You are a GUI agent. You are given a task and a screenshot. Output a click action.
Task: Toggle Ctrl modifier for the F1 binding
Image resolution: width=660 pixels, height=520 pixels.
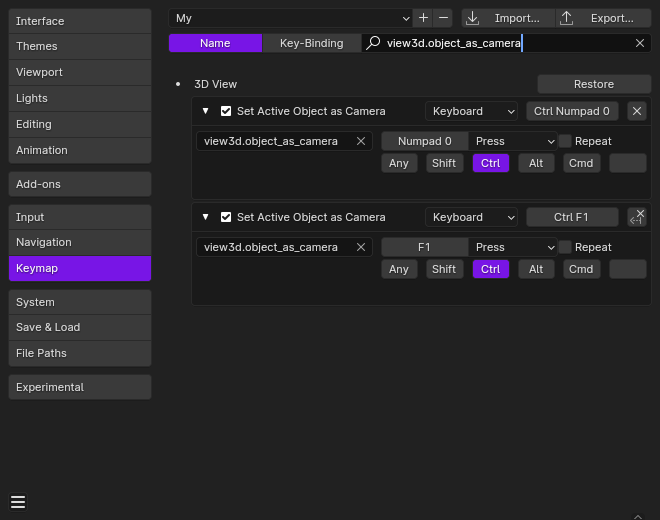(x=491, y=269)
